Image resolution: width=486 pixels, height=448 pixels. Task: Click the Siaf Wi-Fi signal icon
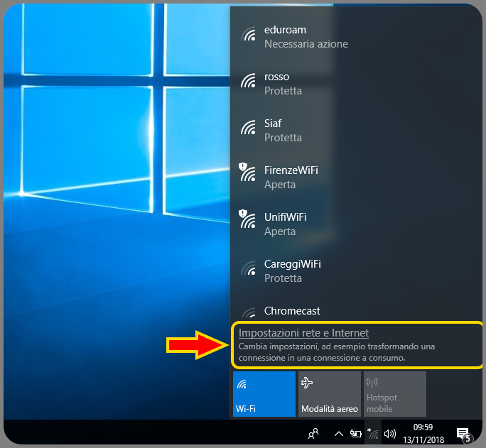pos(249,128)
